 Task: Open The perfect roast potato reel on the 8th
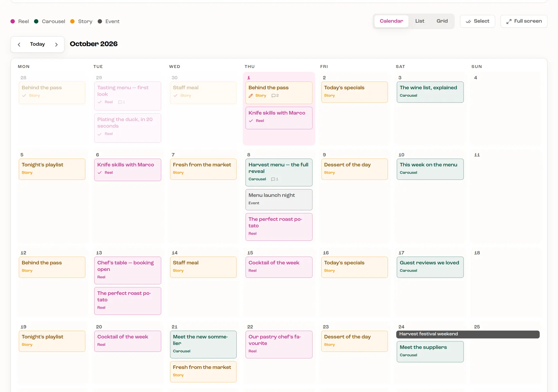tap(279, 227)
